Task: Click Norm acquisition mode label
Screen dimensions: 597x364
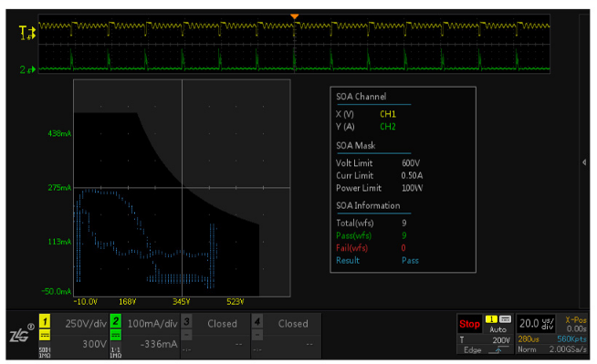Action: click(527, 349)
